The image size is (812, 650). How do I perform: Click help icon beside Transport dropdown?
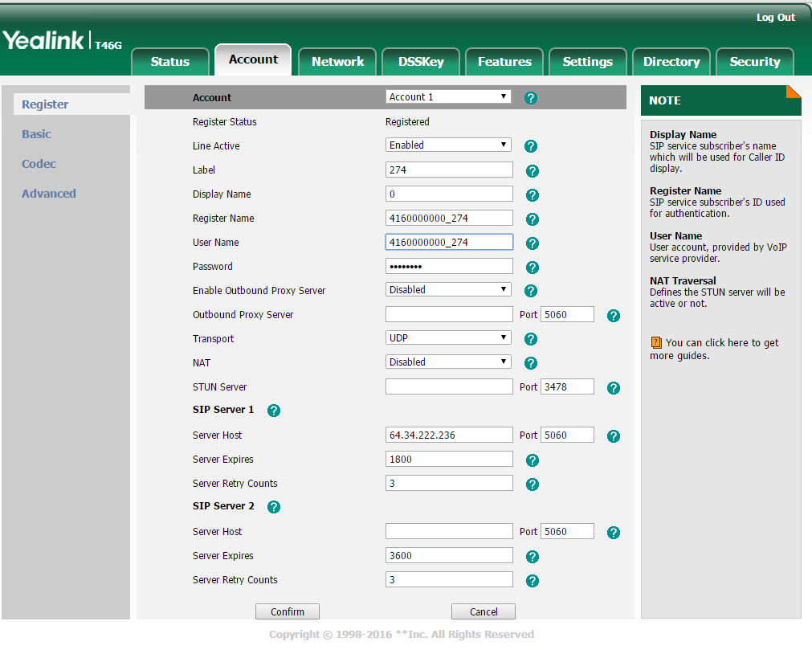point(530,339)
